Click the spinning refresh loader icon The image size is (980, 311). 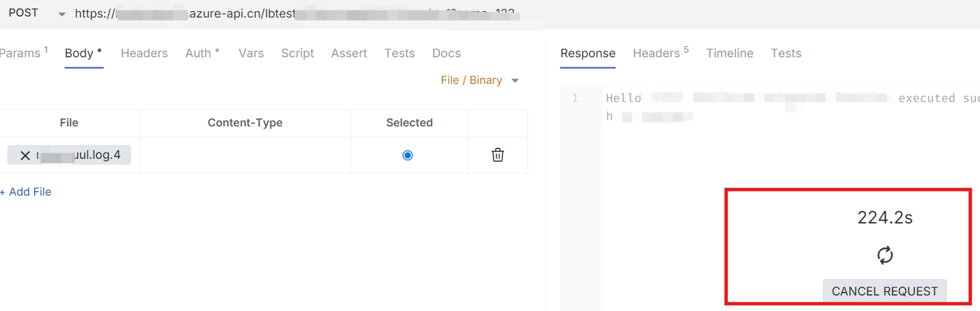coord(885,255)
